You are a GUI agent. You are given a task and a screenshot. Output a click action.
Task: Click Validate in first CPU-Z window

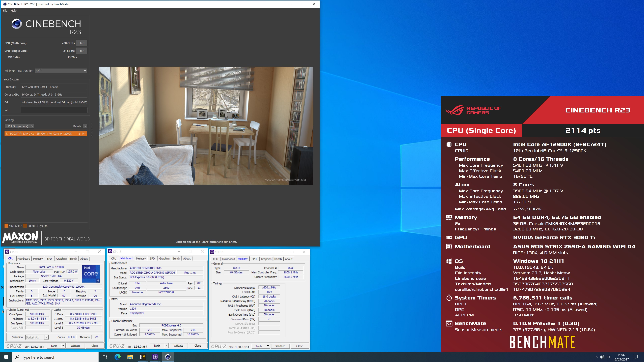[75, 346]
